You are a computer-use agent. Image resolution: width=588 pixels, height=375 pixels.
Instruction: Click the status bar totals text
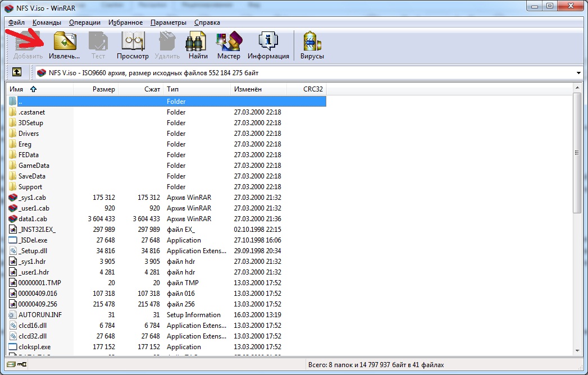point(376,364)
